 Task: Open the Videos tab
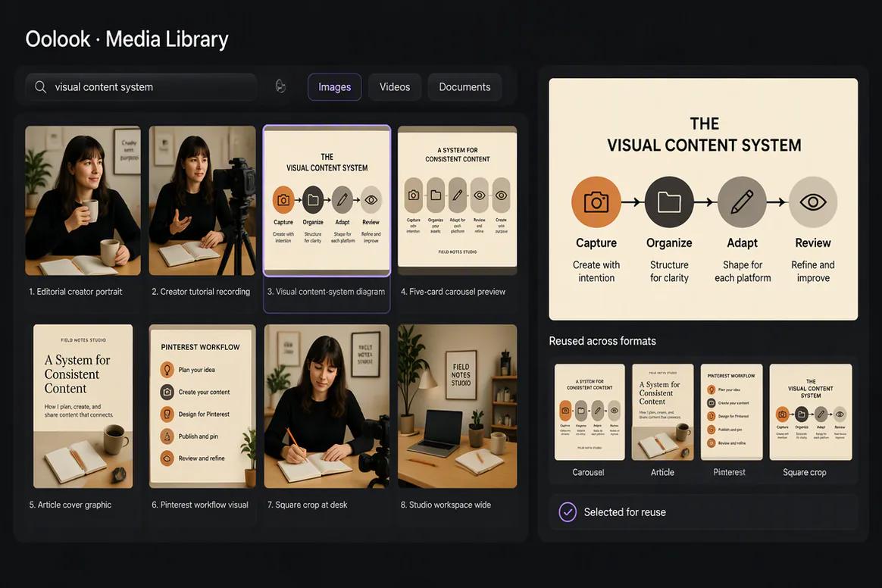point(394,87)
